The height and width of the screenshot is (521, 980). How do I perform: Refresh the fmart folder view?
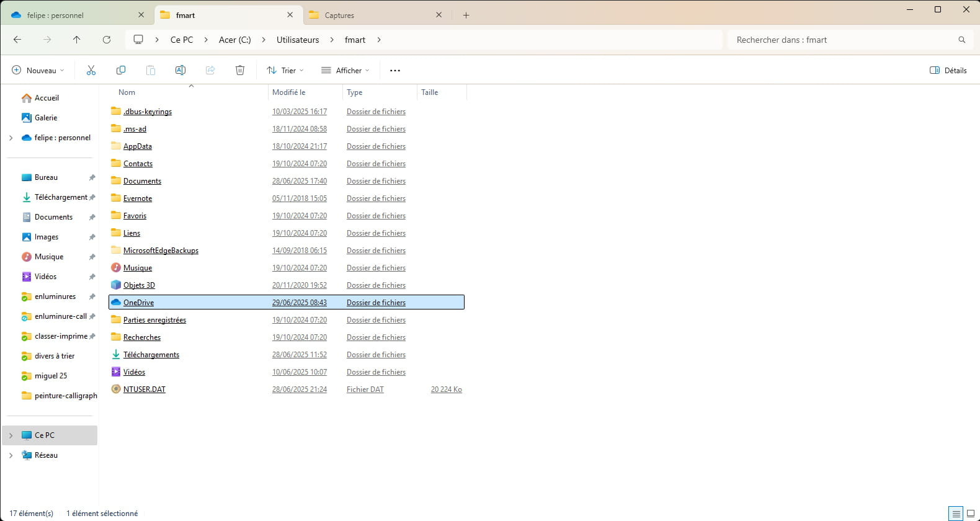point(107,40)
